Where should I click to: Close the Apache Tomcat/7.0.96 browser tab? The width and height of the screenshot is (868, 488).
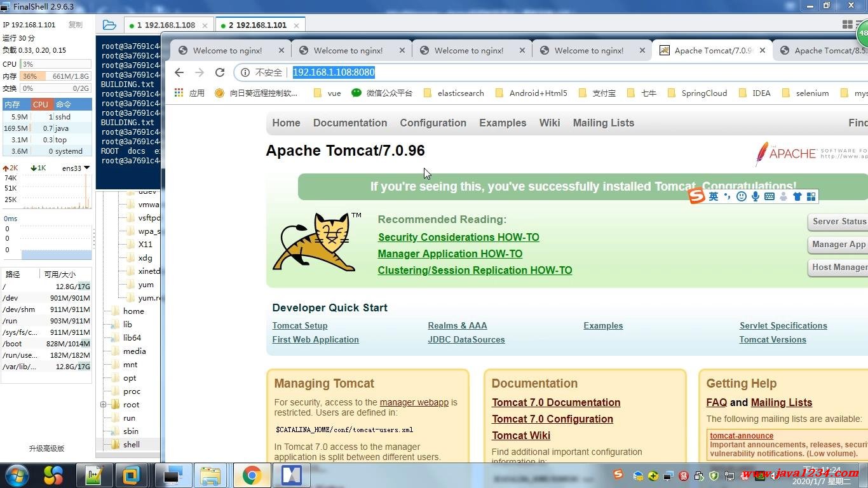point(763,50)
